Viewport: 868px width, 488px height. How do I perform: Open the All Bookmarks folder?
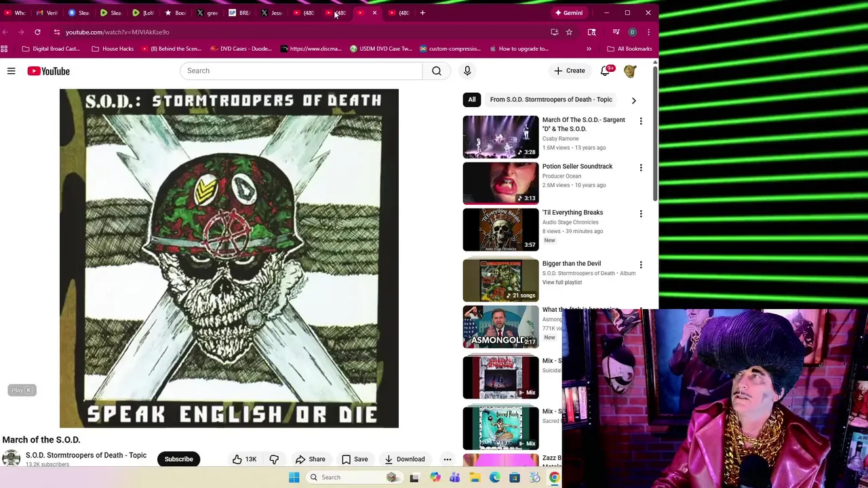pyautogui.click(x=629, y=49)
